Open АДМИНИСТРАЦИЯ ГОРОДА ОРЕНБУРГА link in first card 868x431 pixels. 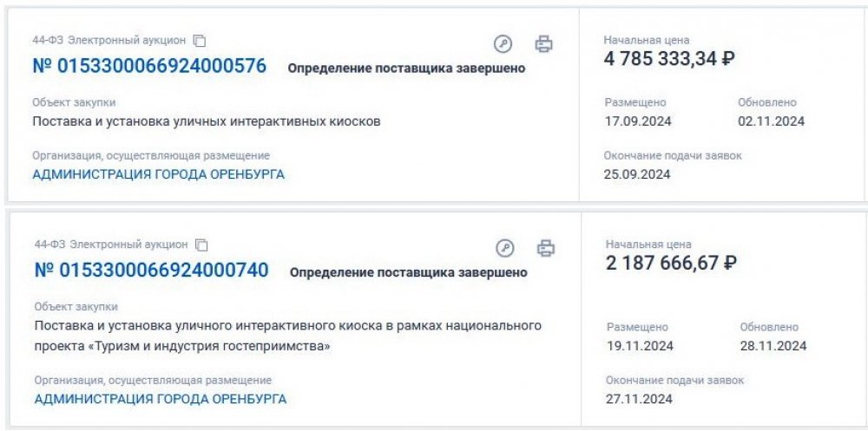pyautogui.click(x=158, y=174)
